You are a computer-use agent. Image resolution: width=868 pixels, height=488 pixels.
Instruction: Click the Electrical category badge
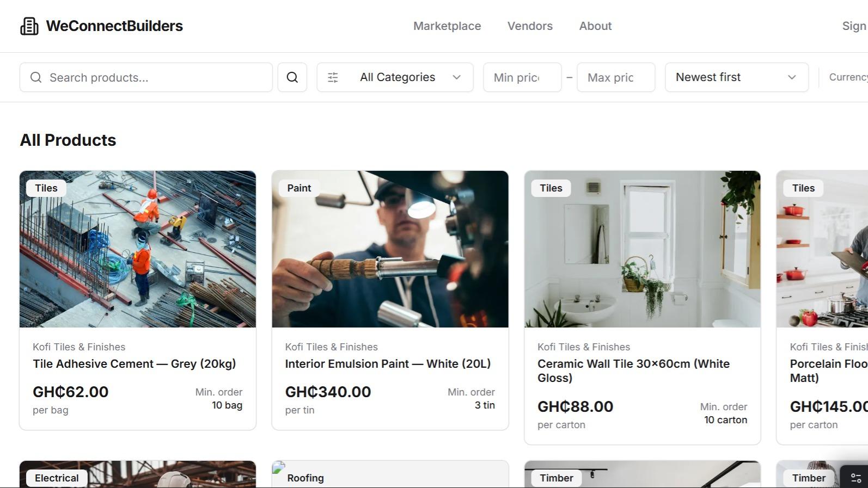[x=57, y=478]
